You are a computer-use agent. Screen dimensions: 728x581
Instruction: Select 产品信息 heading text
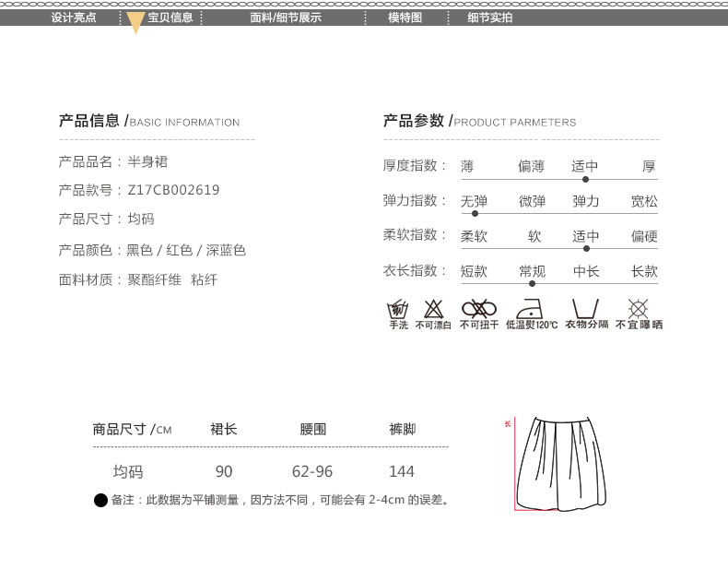click(88, 121)
